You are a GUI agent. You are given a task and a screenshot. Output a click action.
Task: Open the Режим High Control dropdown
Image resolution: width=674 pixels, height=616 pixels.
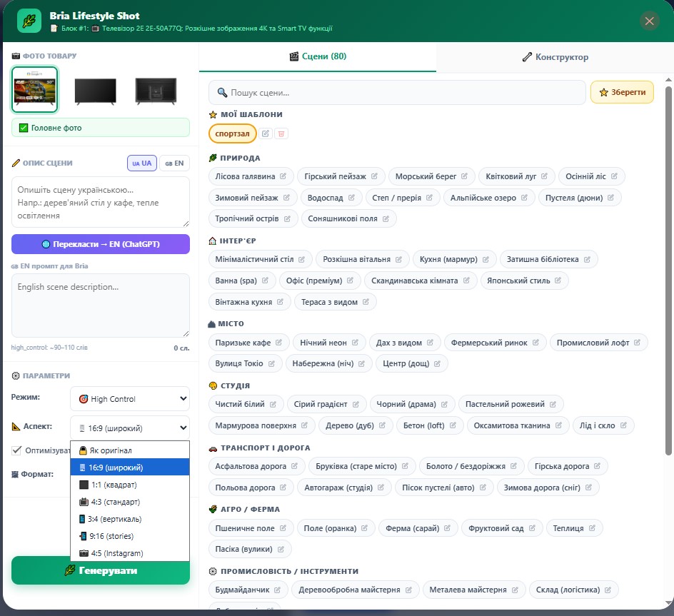tap(130, 399)
